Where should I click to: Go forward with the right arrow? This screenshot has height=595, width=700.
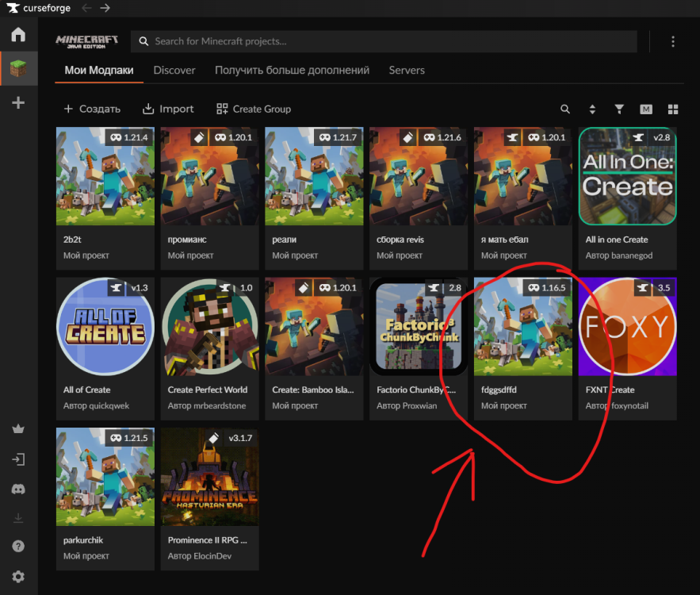coord(105,8)
